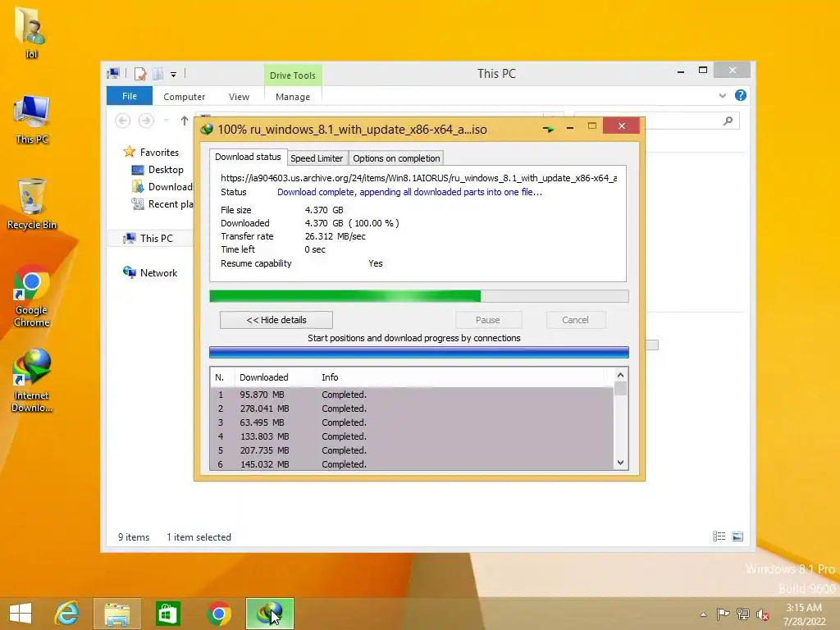Click the Info column header

click(330, 377)
